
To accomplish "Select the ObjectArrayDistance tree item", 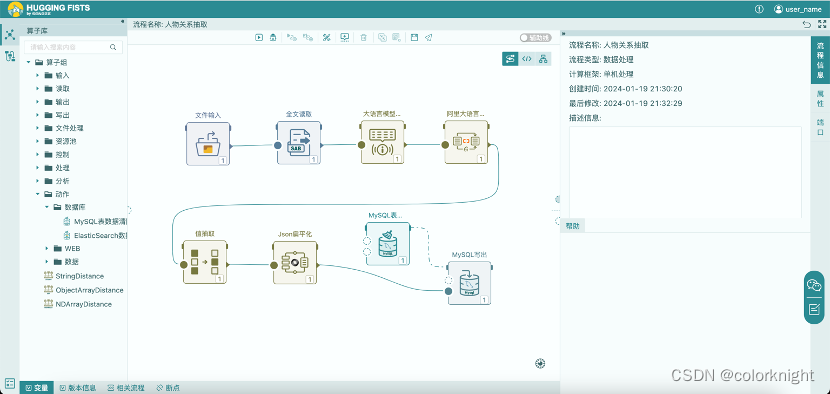I will coord(83,290).
